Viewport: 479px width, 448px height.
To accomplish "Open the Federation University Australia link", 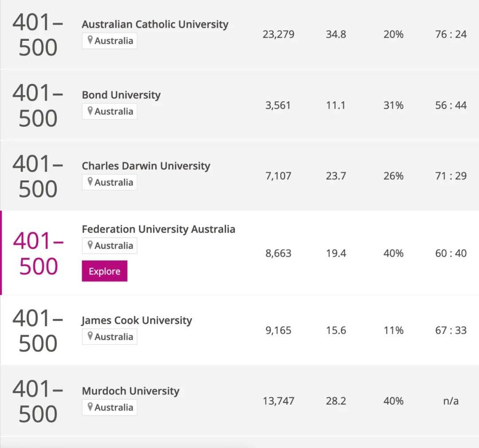I will click(x=158, y=229).
